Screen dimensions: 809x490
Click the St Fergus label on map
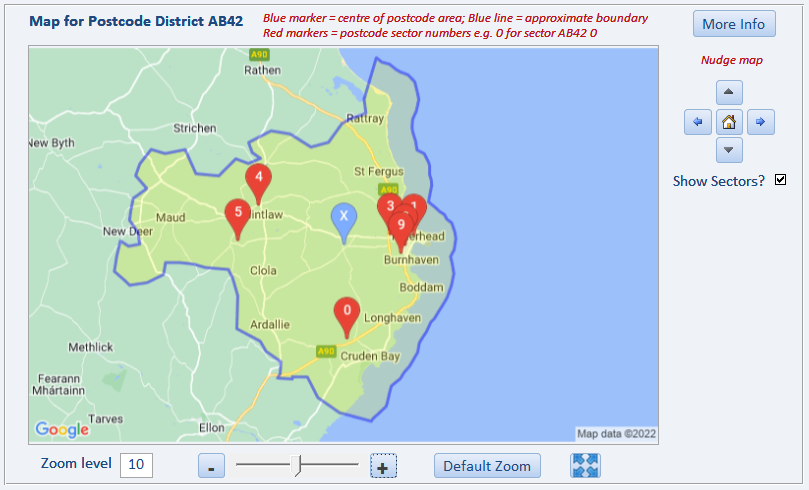click(379, 171)
